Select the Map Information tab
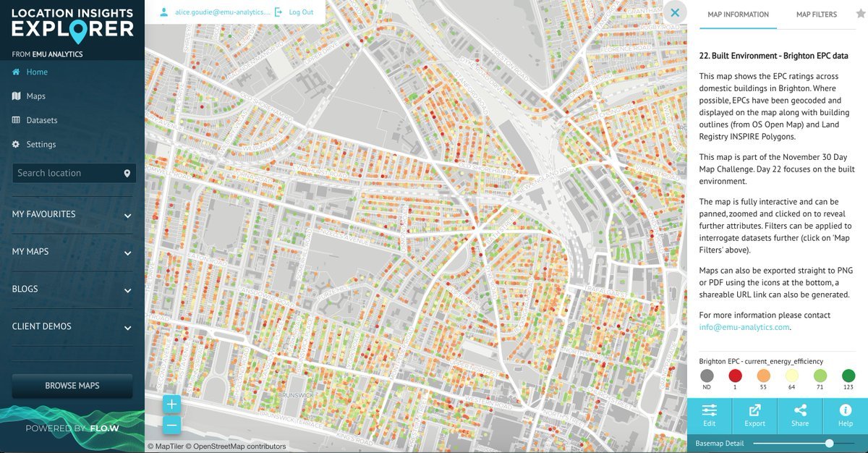Image resolution: width=868 pixels, height=453 pixels. (x=738, y=14)
